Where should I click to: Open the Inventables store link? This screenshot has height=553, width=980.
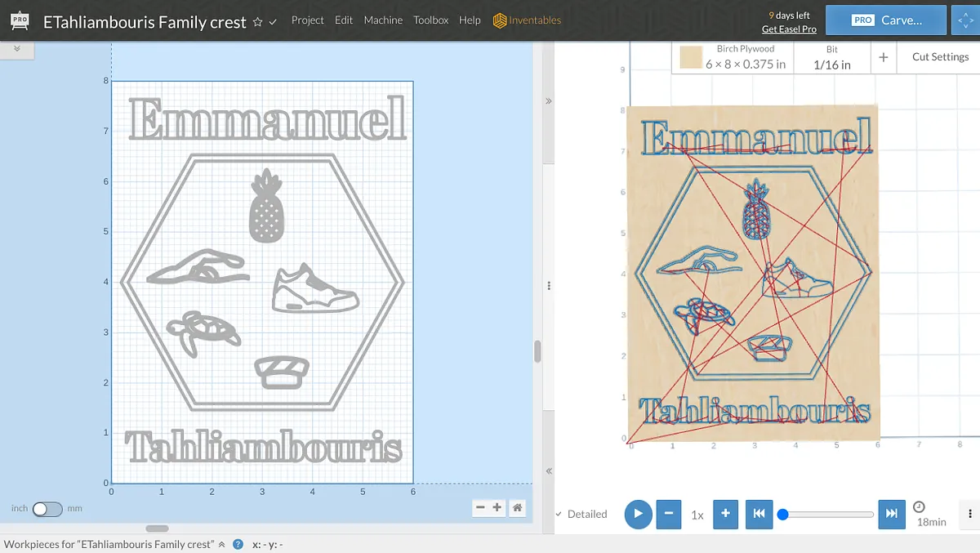(x=527, y=20)
